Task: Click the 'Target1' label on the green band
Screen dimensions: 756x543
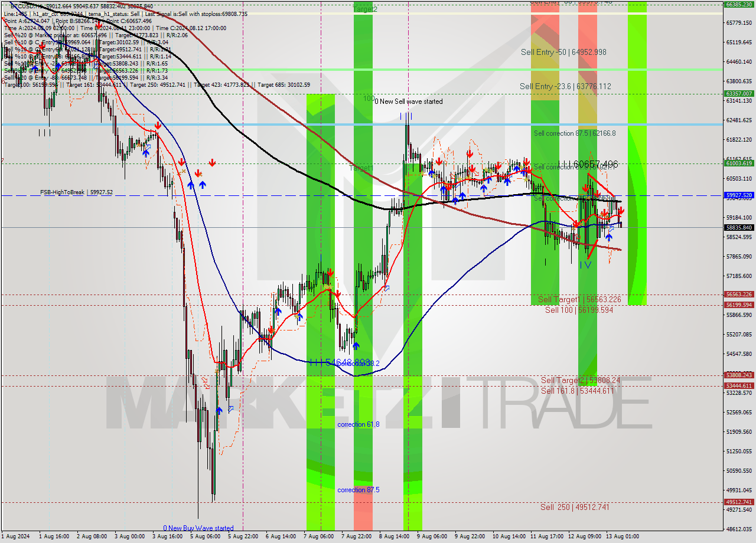Action: tap(361, 168)
